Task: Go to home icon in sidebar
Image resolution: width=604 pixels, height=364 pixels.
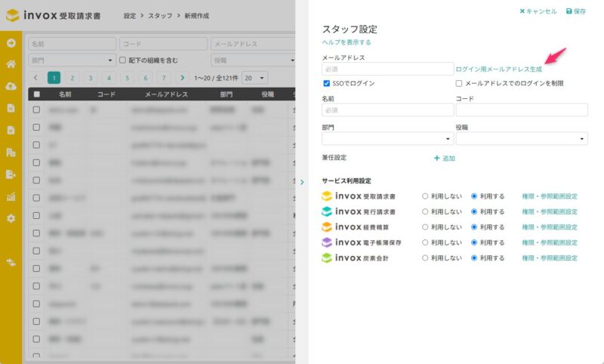Action: coord(11,64)
